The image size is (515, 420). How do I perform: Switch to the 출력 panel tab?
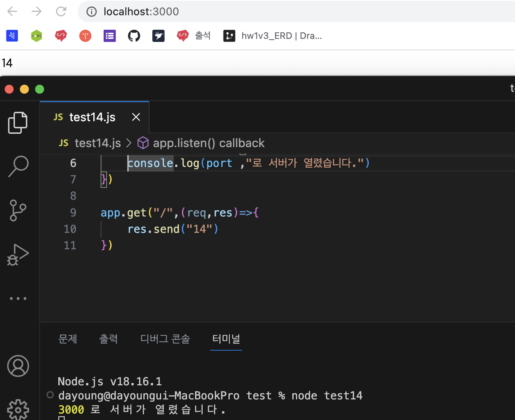coord(109,339)
